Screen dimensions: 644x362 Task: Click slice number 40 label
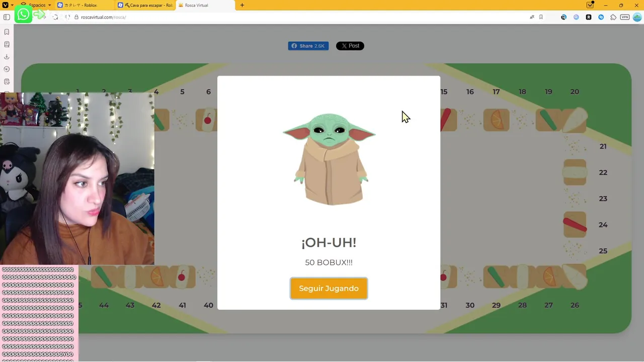208,305
